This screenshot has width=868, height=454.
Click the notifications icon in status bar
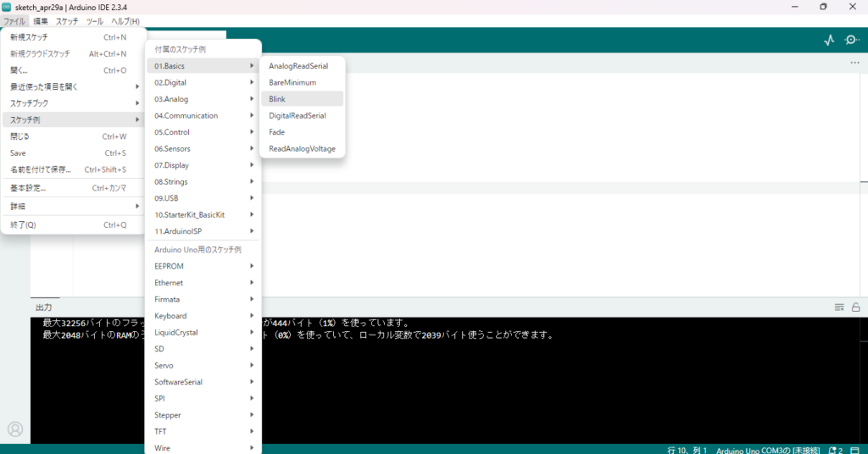[835, 450]
